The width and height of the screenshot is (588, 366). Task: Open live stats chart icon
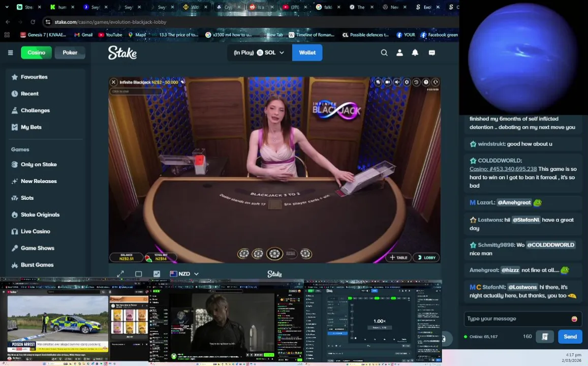[157, 274]
